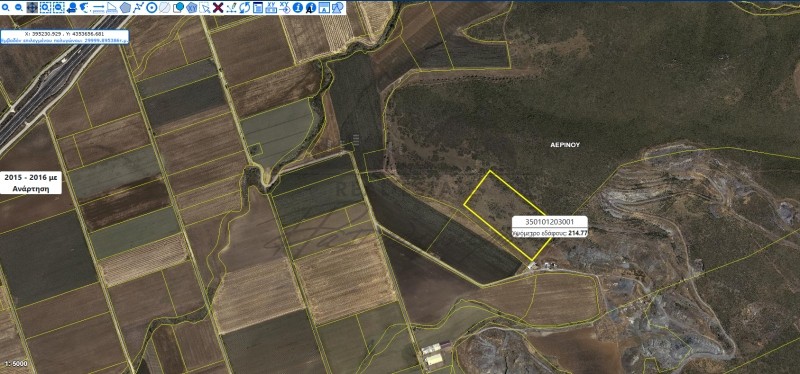Choose the blue circle shape tool

point(178,8)
